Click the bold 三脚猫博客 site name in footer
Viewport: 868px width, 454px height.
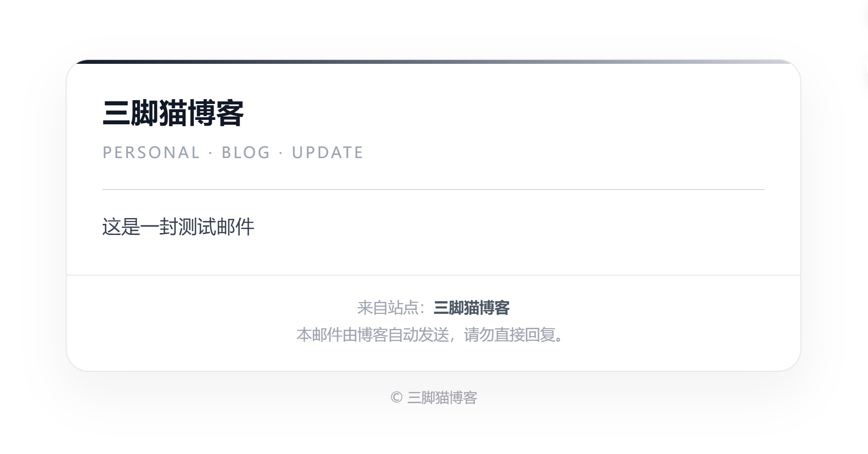pos(471,308)
